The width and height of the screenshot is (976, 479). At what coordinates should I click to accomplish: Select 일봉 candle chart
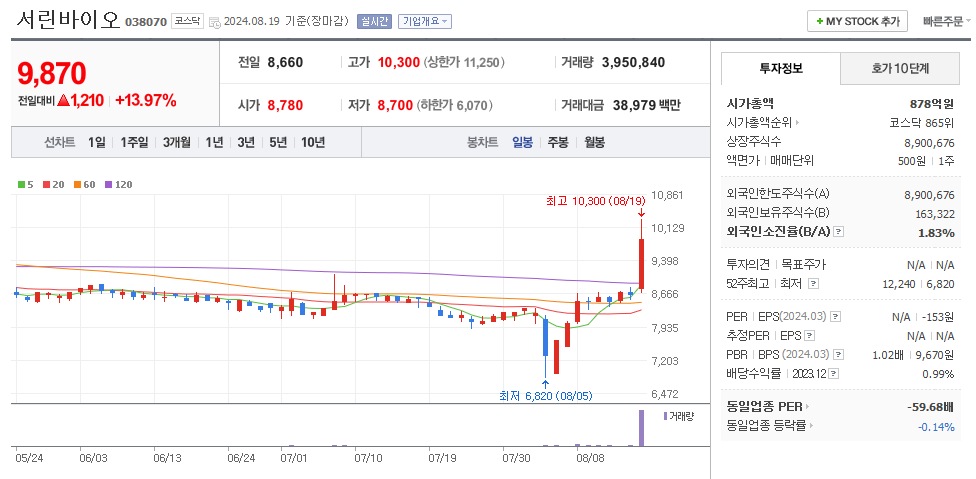(x=522, y=142)
